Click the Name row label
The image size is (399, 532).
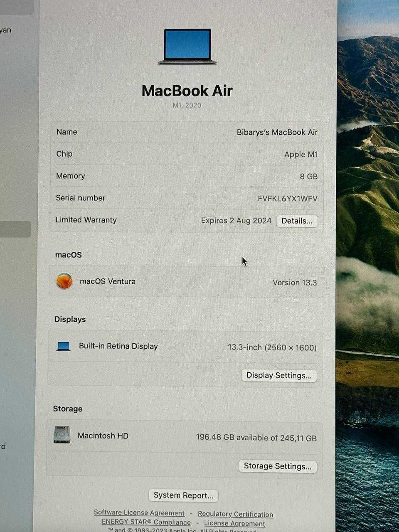tap(66, 132)
